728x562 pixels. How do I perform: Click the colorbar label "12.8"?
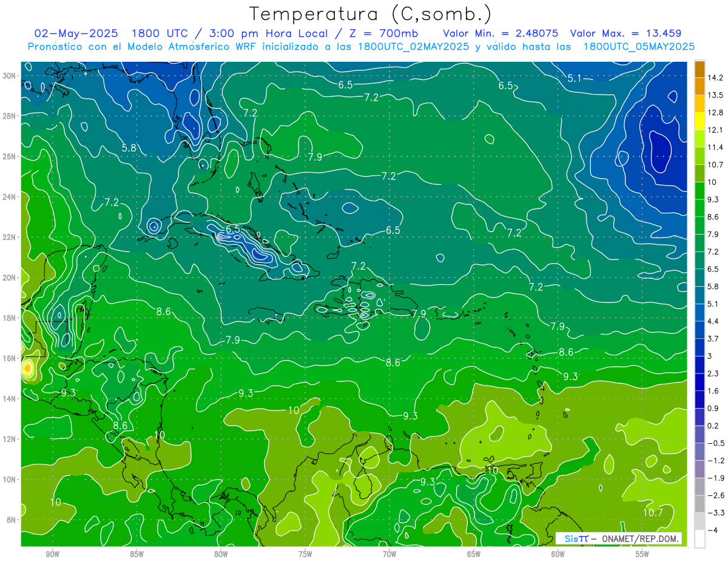(716, 113)
